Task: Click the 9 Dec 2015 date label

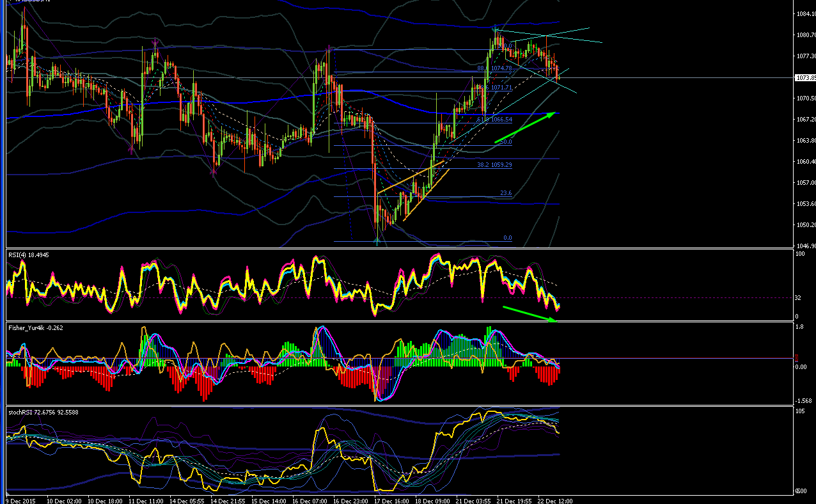Action: [20, 501]
